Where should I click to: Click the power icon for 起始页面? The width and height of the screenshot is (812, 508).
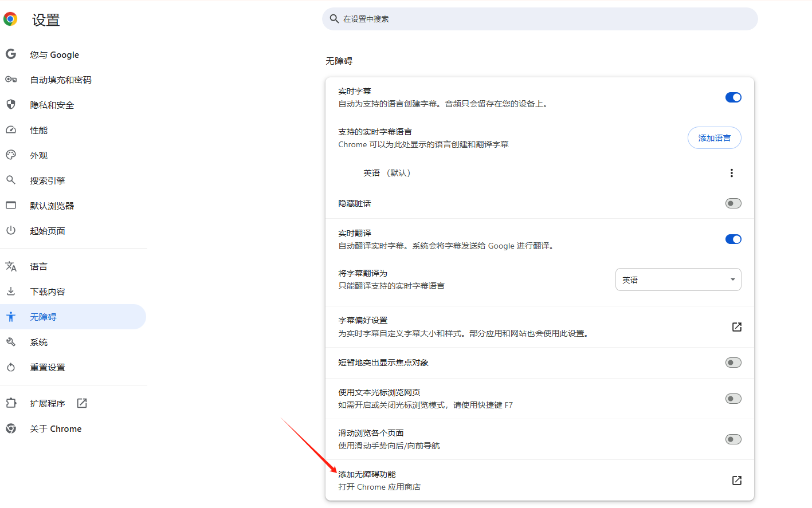(x=11, y=230)
